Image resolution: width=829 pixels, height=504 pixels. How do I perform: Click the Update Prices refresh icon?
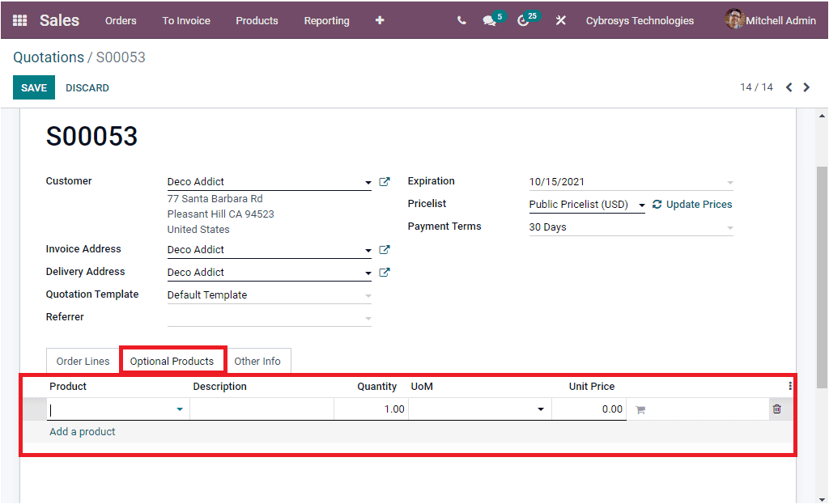[657, 204]
